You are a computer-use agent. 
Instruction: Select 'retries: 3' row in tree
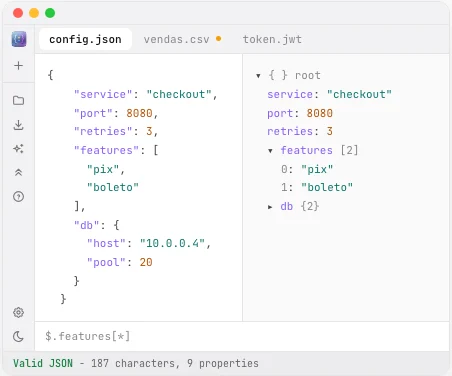300,131
